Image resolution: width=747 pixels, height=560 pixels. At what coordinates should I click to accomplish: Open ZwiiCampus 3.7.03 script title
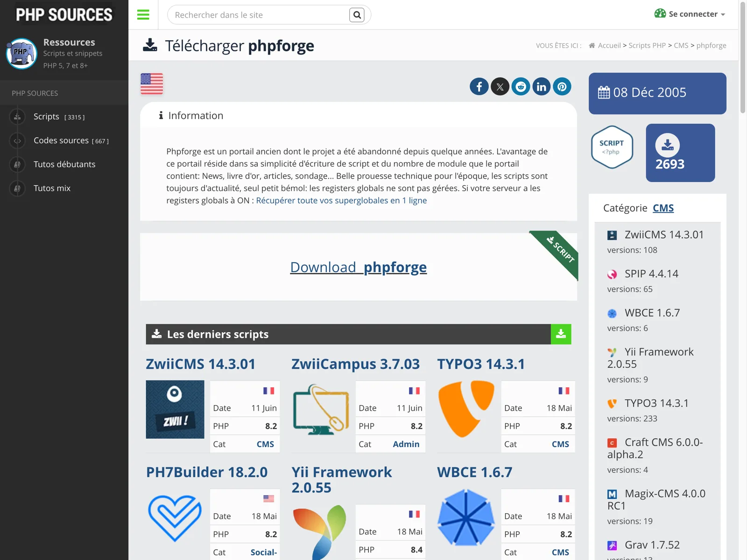coord(356,364)
